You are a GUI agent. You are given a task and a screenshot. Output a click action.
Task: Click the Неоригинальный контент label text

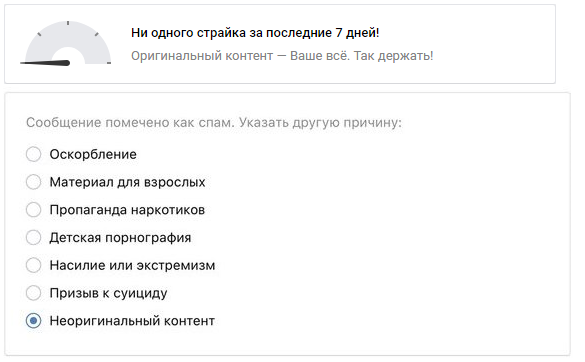132,321
